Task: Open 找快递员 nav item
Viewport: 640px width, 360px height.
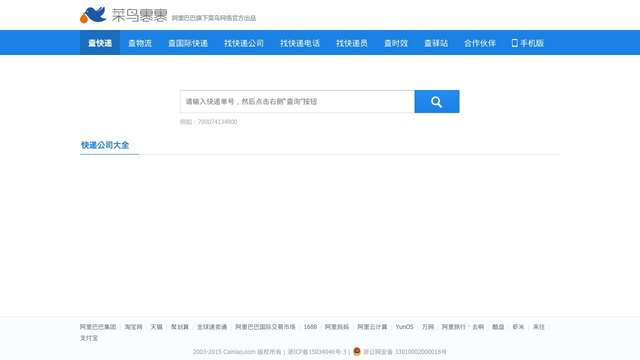Action: [x=352, y=43]
